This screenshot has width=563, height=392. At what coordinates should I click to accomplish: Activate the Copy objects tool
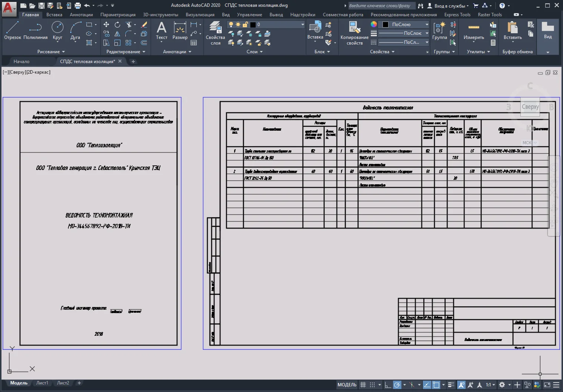click(106, 34)
